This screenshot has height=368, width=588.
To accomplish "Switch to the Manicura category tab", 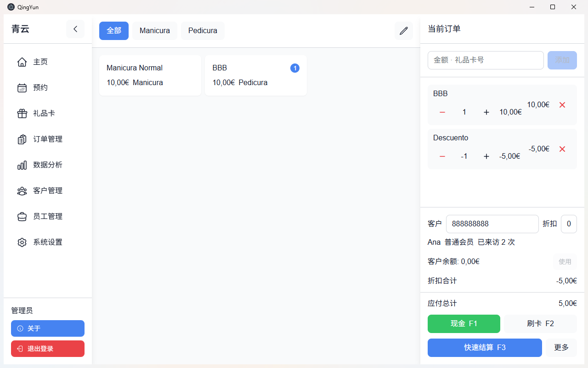I will coord(155,31).
